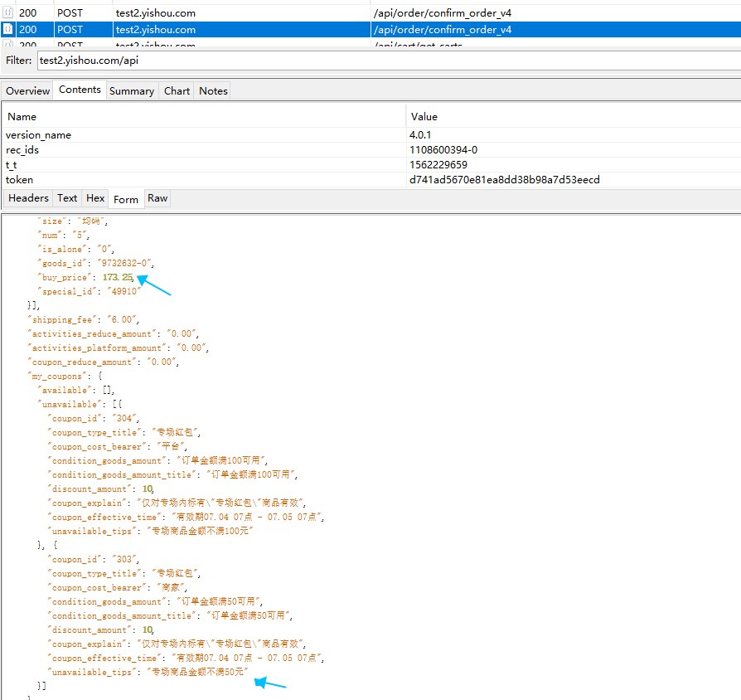Click the "coupon_id": "303" line
The width and height of the screenshot is (741, 700).
coord(93,559)
